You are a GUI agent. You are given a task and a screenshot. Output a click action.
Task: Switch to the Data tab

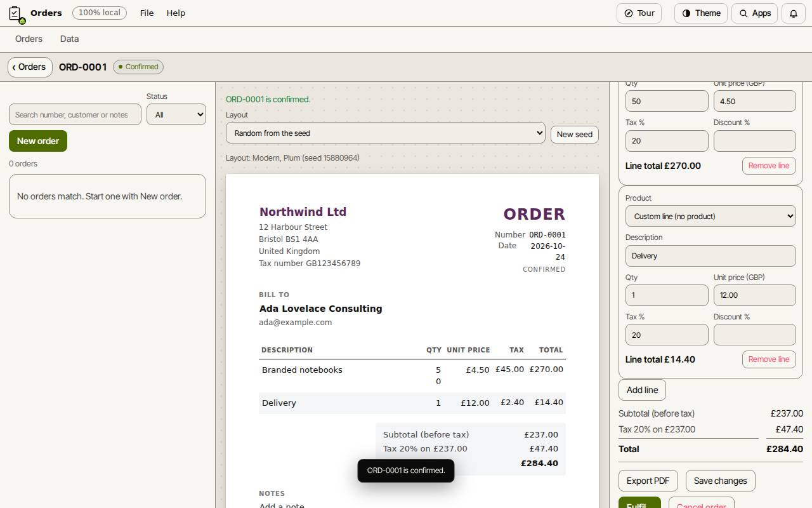point(70,39)
